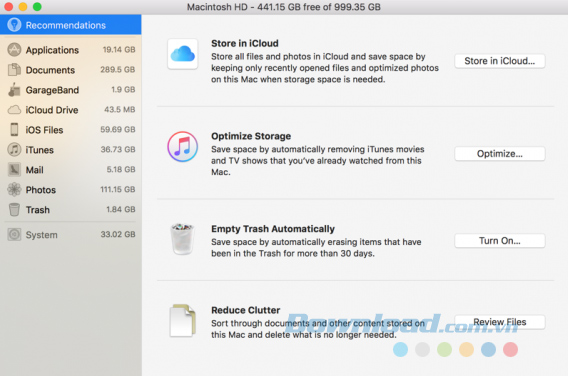568x376 pixels.
Task: Click the large Trash can icon
Action: click(x=182, y=239)
